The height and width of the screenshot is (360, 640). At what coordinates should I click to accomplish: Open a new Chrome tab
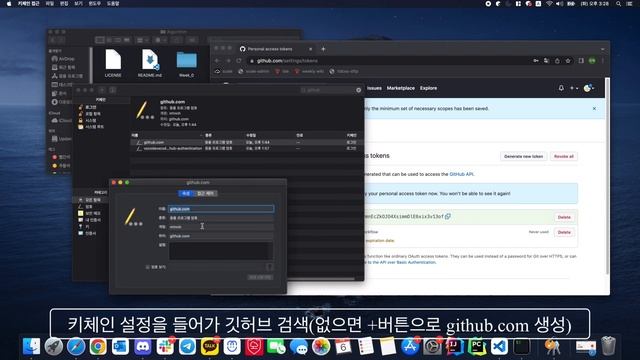(x=323, y=49)
